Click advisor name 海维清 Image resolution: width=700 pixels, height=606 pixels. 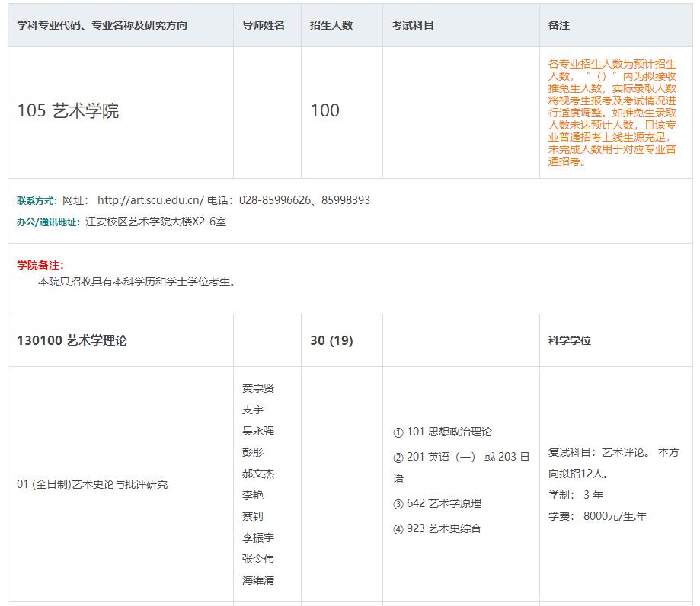point(258,580)
